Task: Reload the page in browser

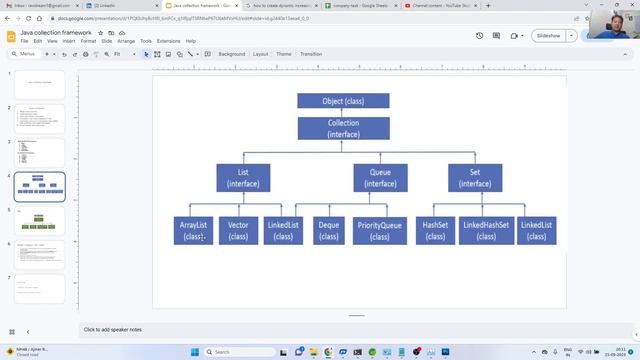Action: click(29, 18)
